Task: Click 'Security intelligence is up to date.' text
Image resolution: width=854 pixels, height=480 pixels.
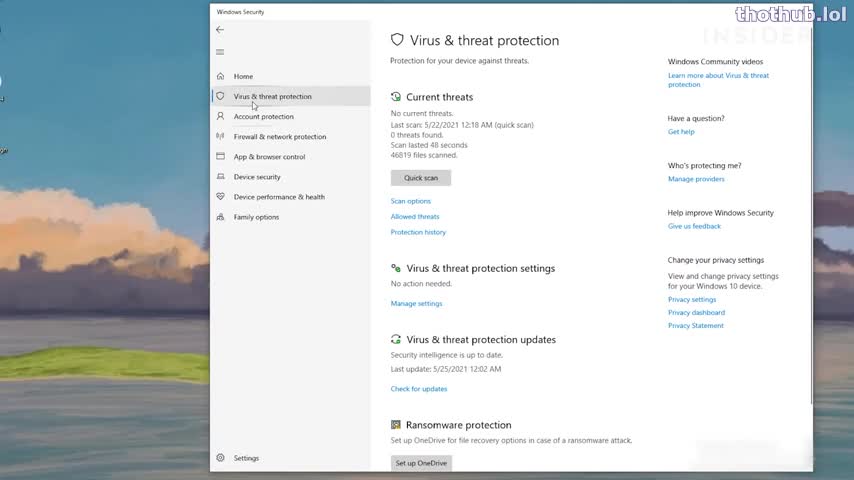Action: 447,355
